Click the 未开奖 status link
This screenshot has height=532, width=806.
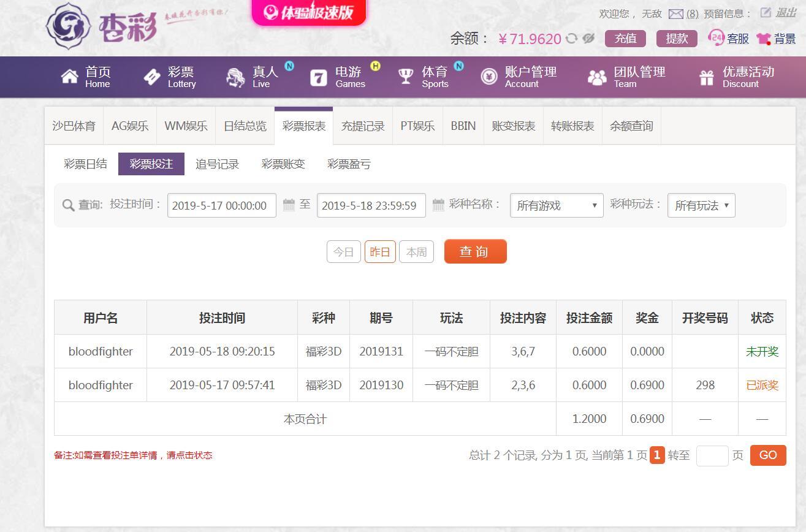762,352
